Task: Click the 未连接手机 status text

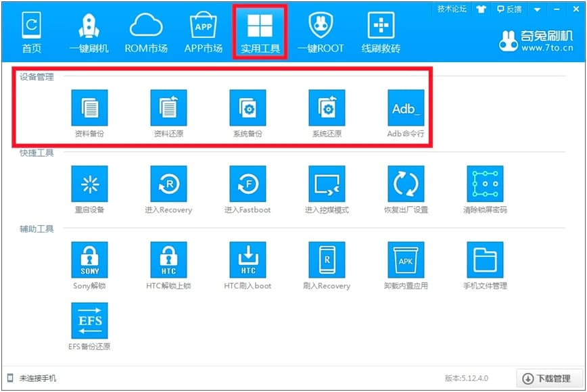Action: [38, 378]
